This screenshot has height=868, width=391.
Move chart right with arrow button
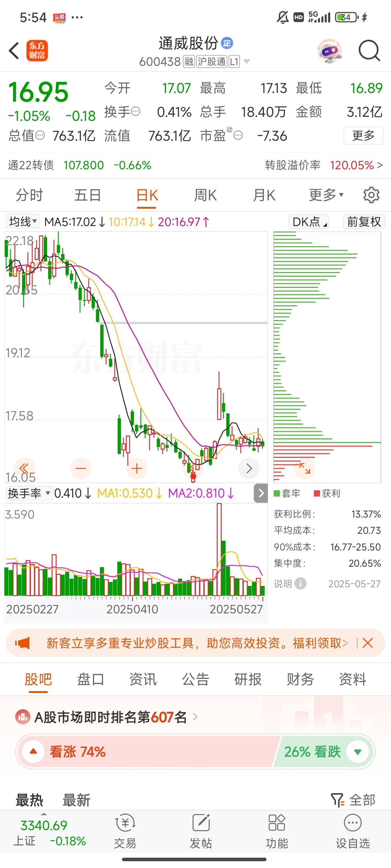click(249, 468)
